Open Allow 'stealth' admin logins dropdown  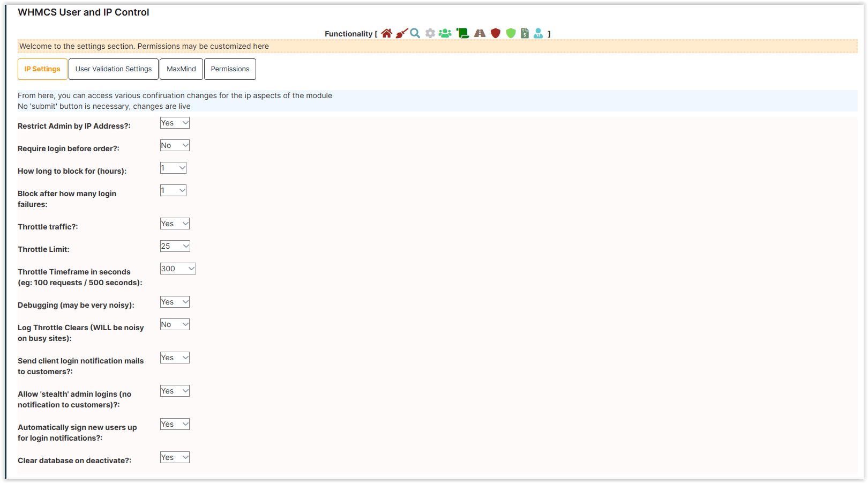pyautogui.click(x=175, y=391)
